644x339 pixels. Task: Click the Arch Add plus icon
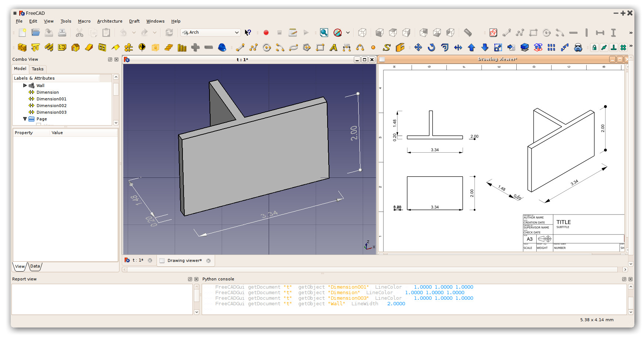coord(195,47)
